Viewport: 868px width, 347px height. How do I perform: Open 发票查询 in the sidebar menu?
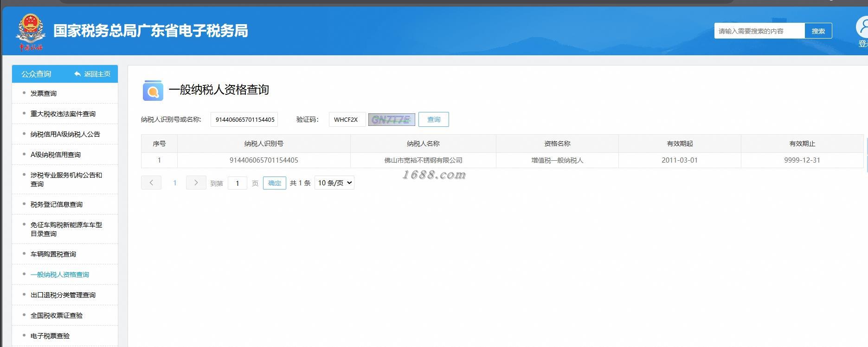click(44, 93)
